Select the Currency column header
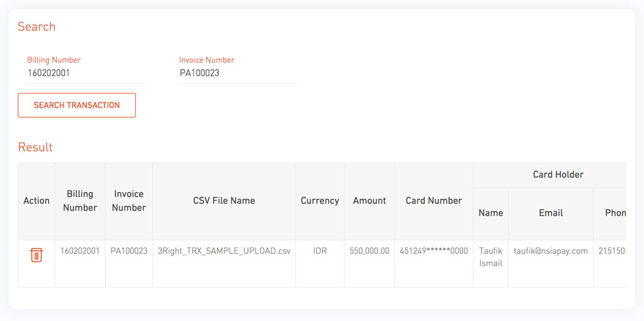644x321 pixels. 320,201
